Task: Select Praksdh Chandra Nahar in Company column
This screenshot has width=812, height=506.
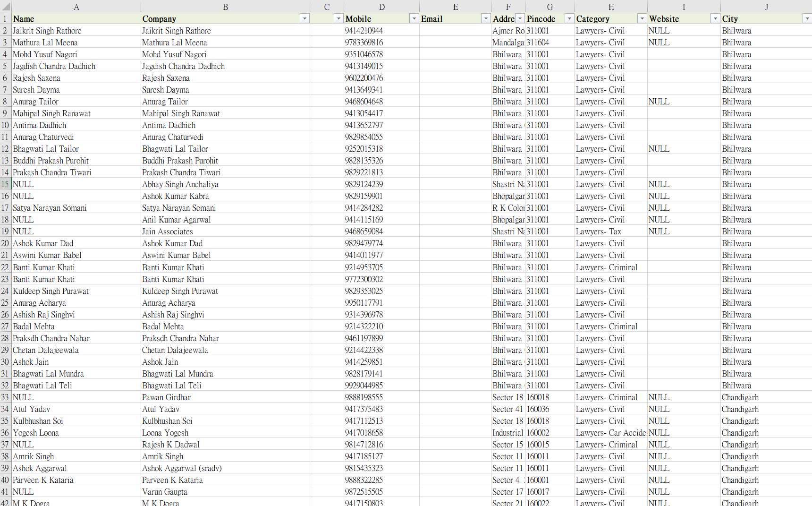Action: 225,338
